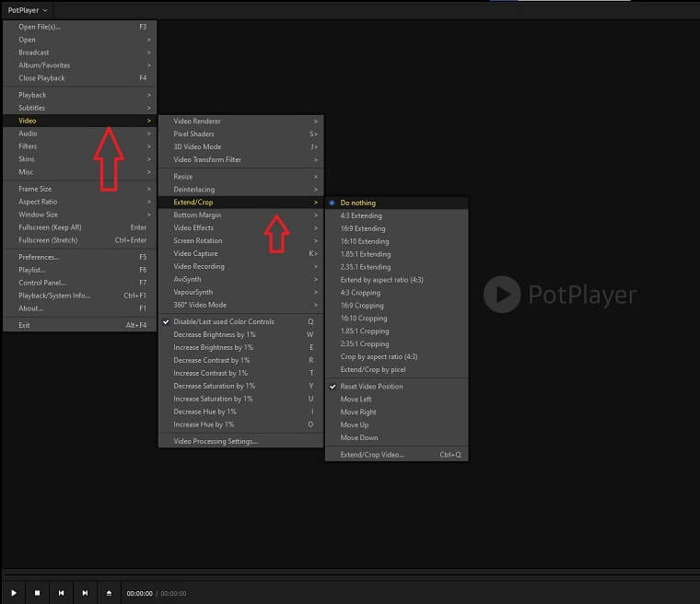The image size is (700, 604).
Task: Select 2.35:1 Cropping option
Action: tap(396, 344)
